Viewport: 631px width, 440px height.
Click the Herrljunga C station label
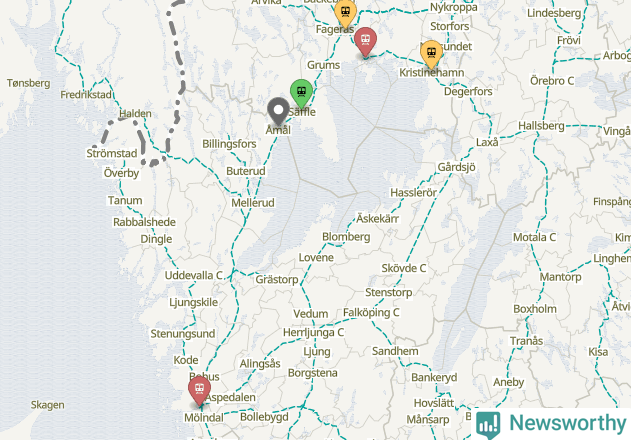point(313,333)
